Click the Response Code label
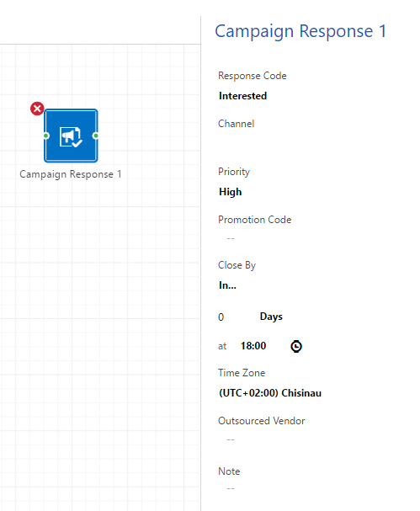The image size is (420, 511). (253, 76)
